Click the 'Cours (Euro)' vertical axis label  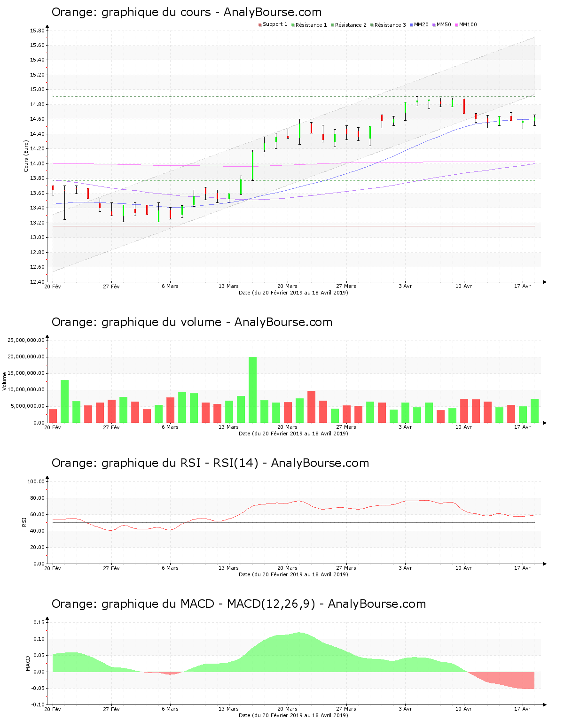26,156
